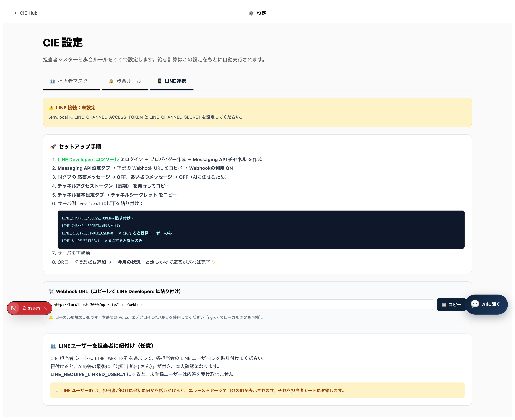This screenshot has width=515, height=420.
Task: Click the phone icon on LINE連携 tab
Action: 160,81
